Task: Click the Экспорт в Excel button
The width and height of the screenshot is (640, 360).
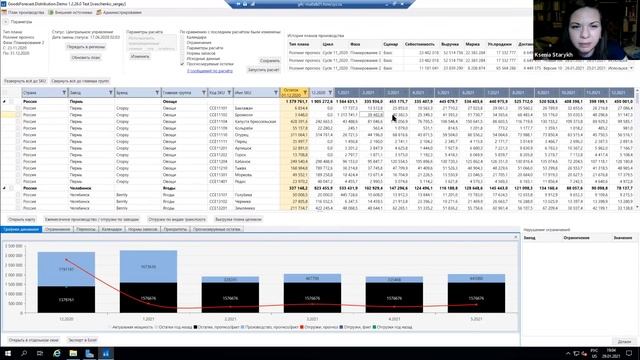Action: pyautogui.click(x=82, y=340)
